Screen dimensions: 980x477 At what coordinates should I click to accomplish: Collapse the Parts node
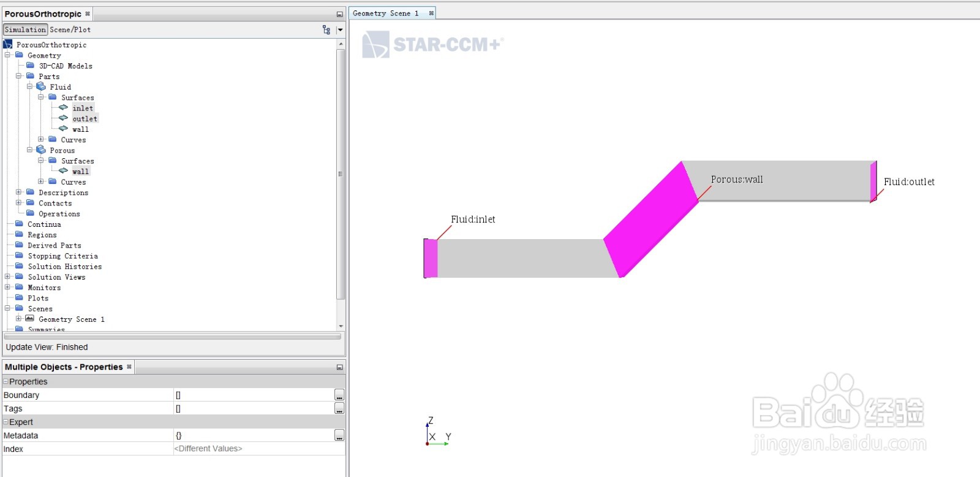point(18,76)
